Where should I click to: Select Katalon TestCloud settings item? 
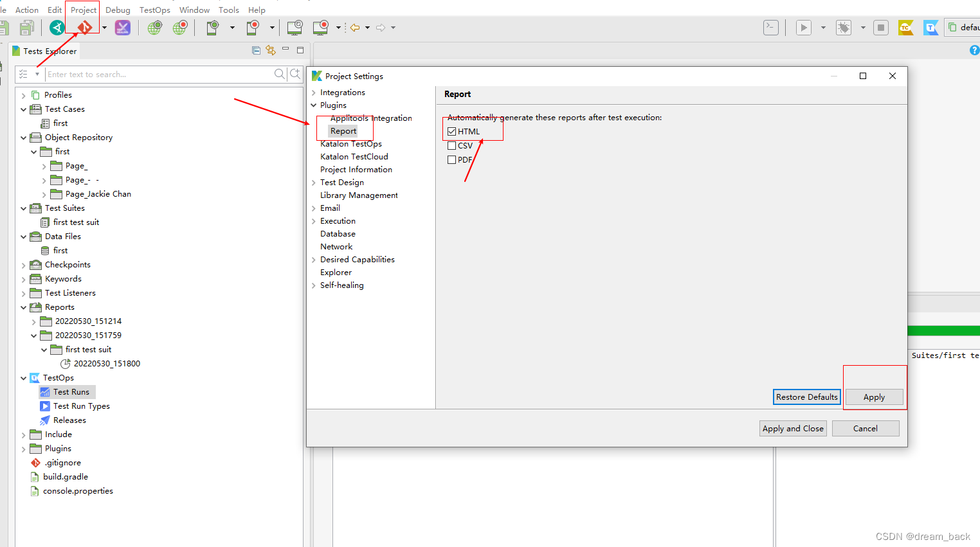coord(354,157)
